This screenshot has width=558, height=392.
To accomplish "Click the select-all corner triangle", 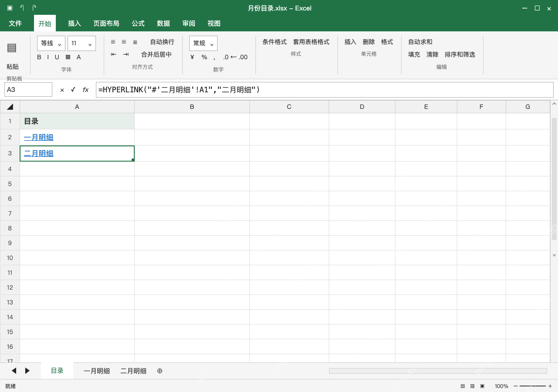I will [10, 107].
